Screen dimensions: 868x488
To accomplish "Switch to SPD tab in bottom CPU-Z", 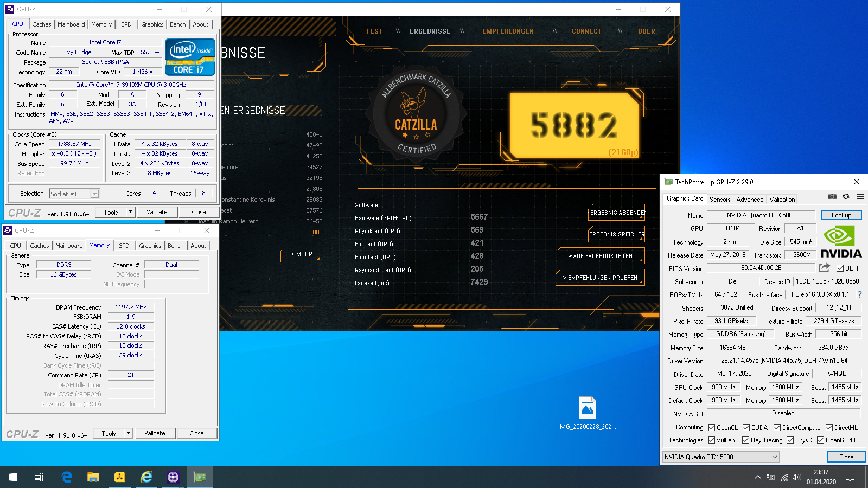I will click(x=124, y=246).
